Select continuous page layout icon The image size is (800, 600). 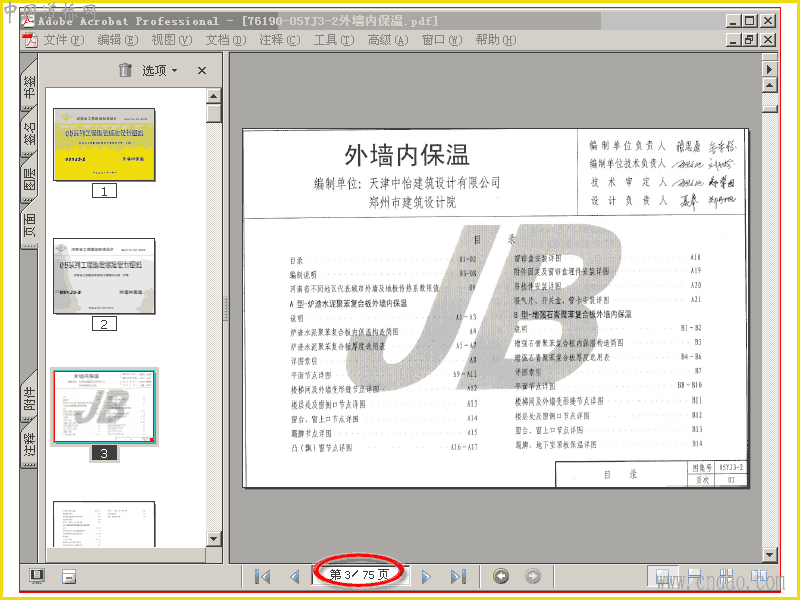point(694,577)
